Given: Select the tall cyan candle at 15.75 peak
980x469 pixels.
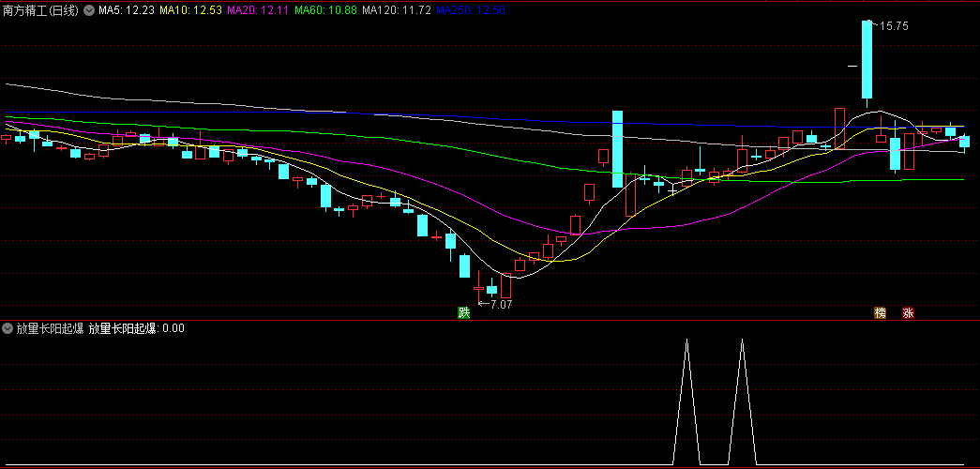Looking at the screenshot, I should click(x=867, y=59).
